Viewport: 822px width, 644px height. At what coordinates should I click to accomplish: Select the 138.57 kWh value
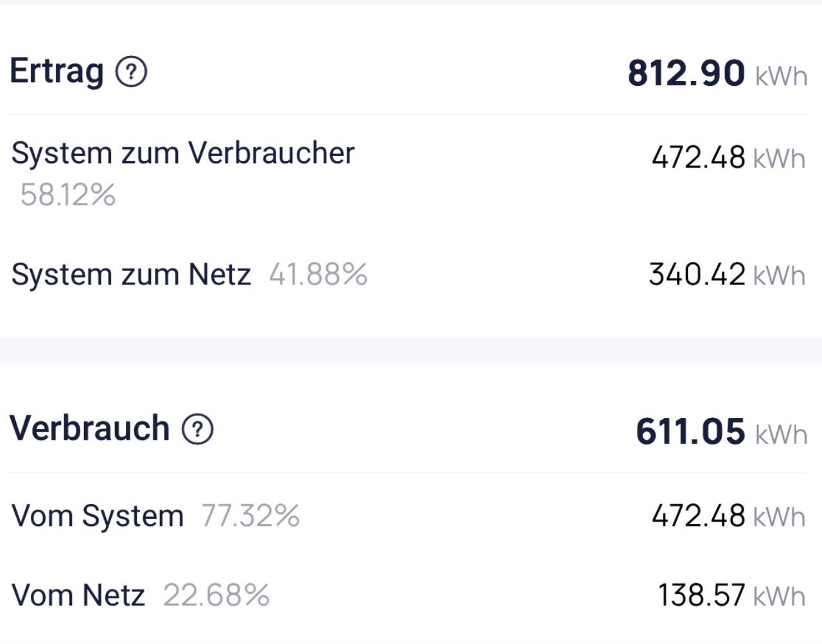pos(731,595)
